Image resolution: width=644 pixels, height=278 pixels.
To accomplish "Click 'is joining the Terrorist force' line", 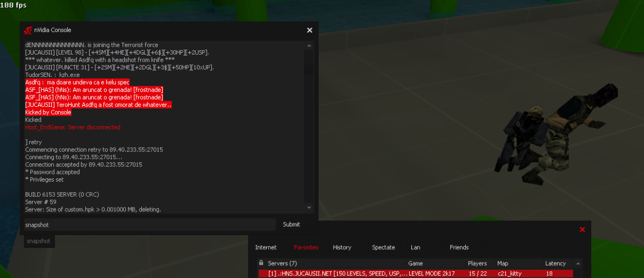I will click(92, 45).
